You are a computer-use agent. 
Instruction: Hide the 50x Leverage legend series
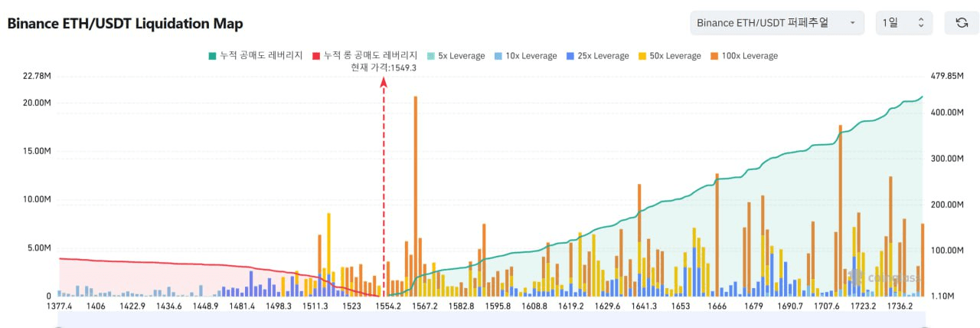click(x=668, y=56)
